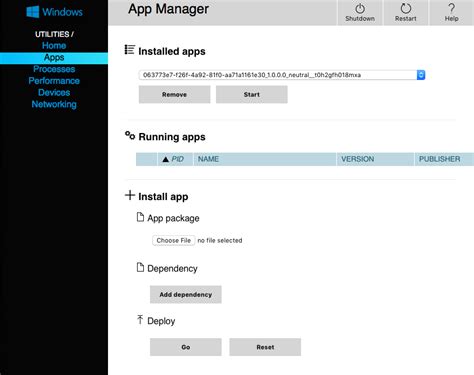Open Processes in the sidebar

tap(54, 69)
